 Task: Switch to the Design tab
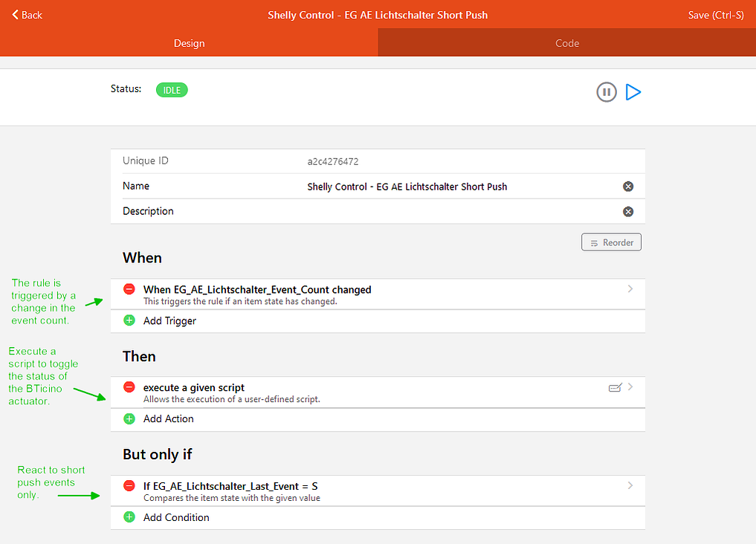(x=189, y=43)
